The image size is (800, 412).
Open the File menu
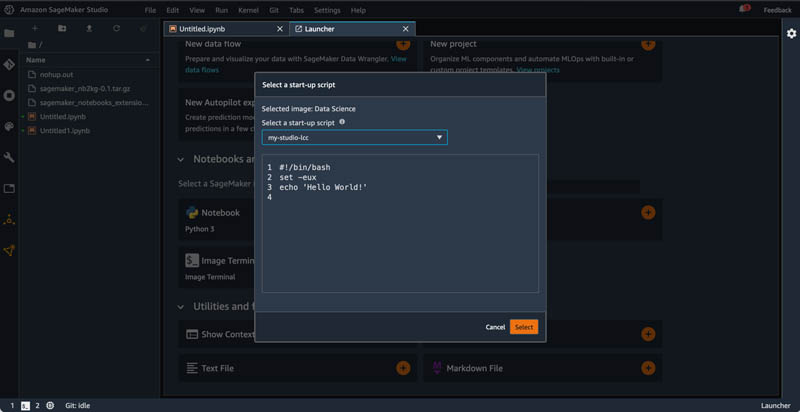pos(150,10)
